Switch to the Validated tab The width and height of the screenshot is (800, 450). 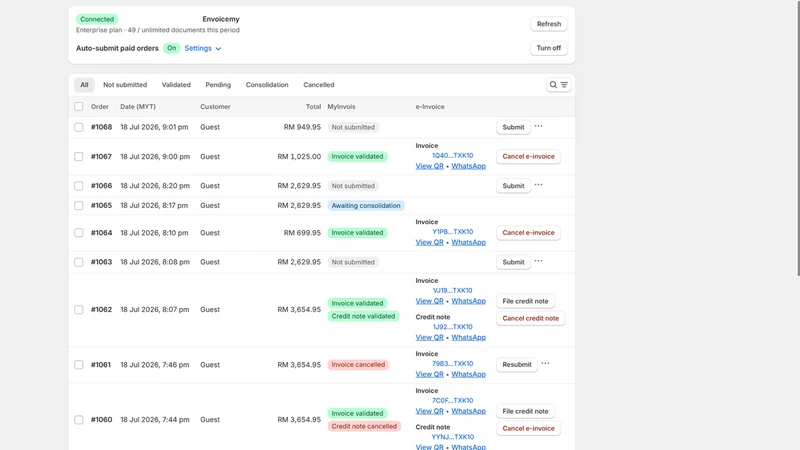coord(176,85)
